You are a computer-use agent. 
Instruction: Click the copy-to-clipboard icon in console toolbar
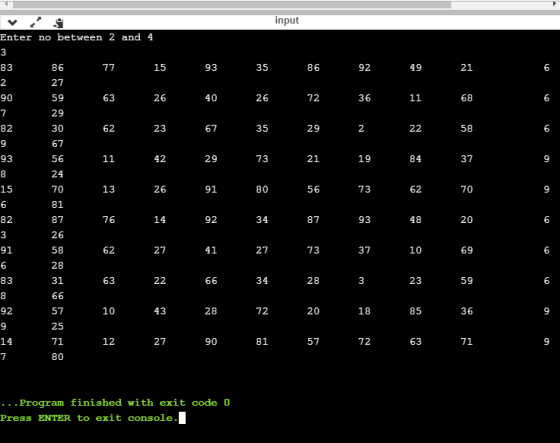click(x=59, y=23)
